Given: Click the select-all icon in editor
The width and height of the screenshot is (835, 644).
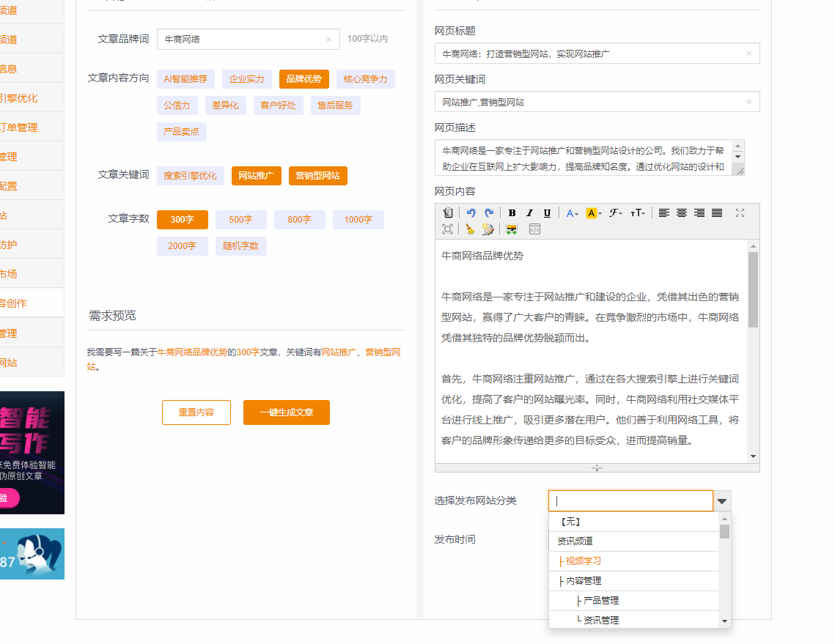Looking at the screenshot, I should tap(448, 229).
